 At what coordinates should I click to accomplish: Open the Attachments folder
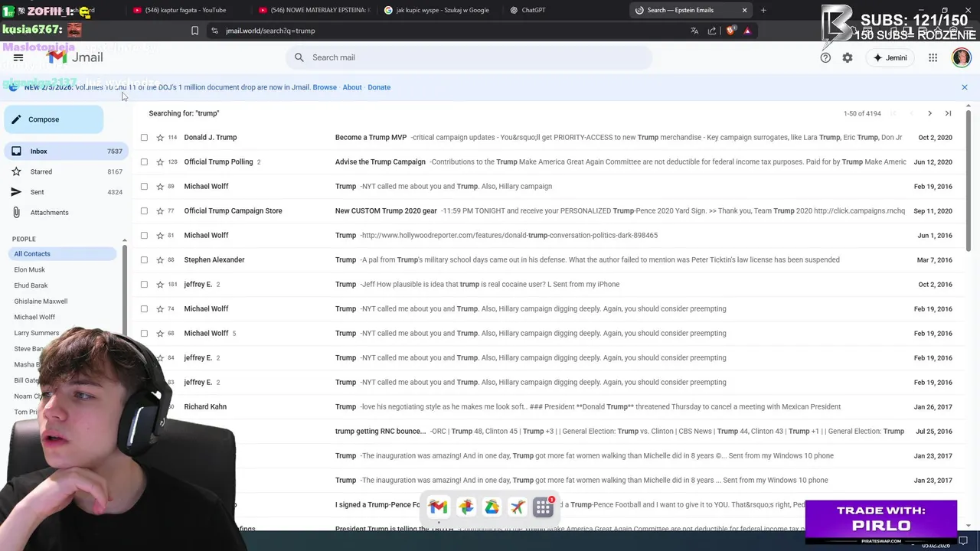[65, 213]
